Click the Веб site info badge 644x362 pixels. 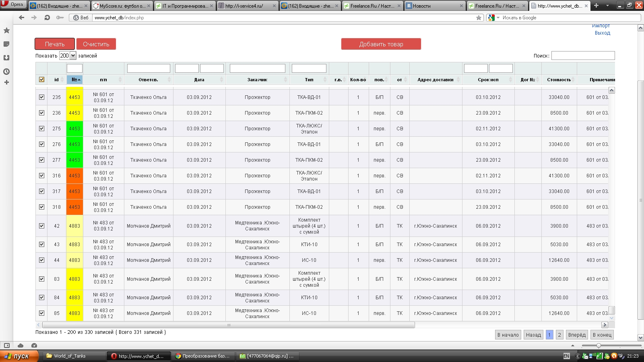click(81, 18)
